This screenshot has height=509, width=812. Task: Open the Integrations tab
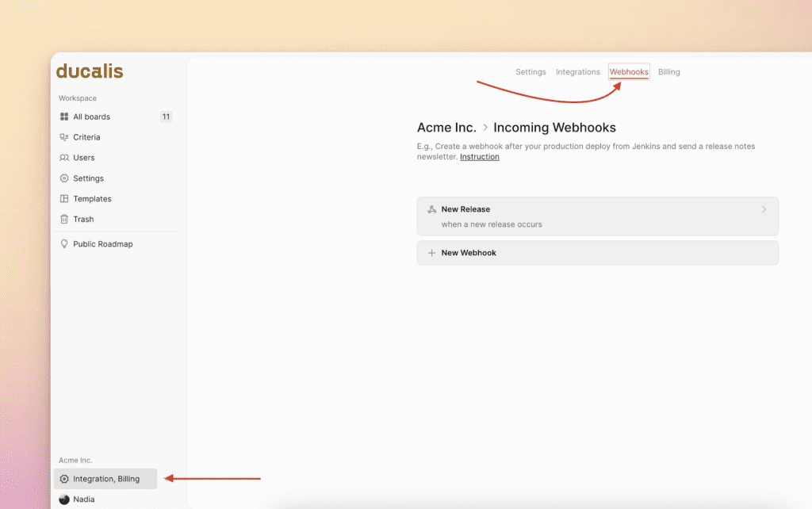tap(577, 72)
